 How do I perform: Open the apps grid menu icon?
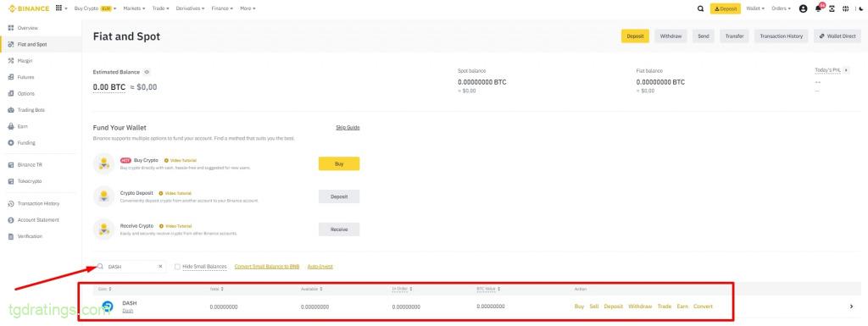click(58, 8)
